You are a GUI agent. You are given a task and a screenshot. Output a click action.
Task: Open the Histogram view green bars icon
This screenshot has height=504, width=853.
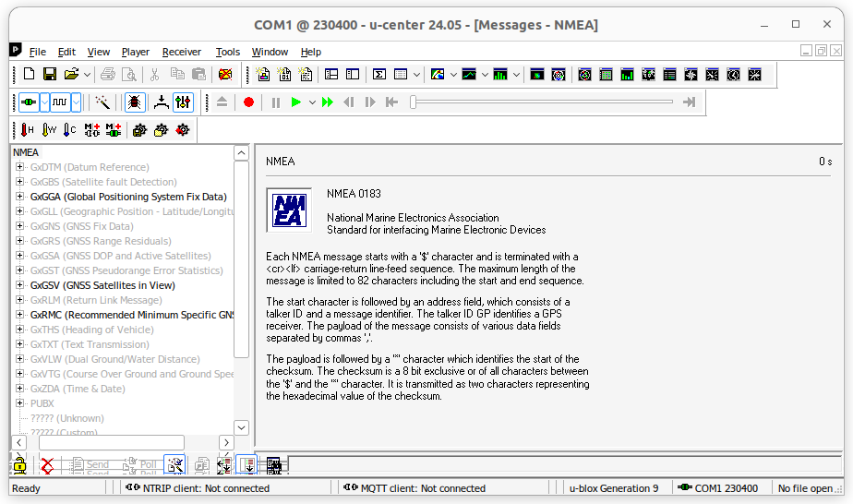[500, 75]
